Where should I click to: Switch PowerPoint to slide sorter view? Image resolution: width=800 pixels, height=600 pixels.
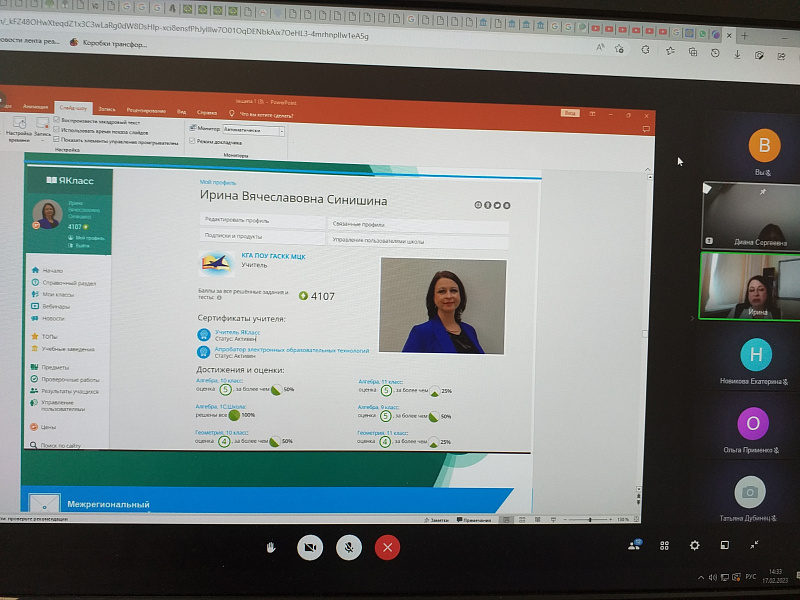tap(522, 519)
